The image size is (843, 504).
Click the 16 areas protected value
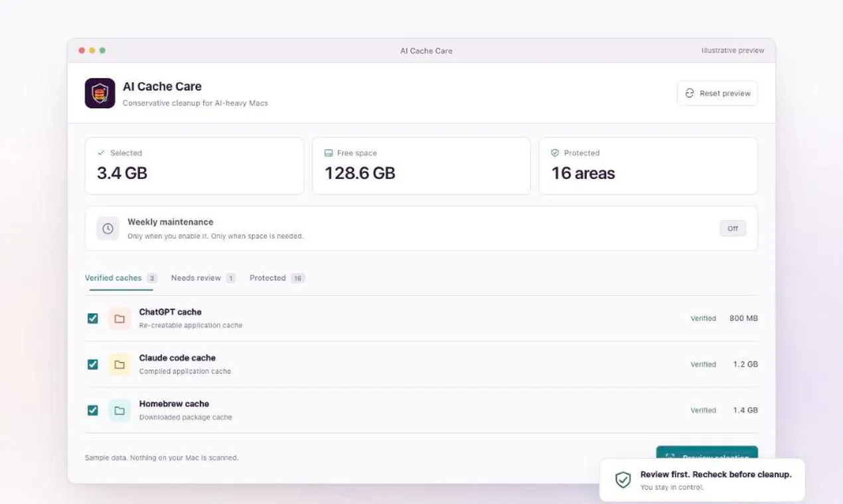click(583, 173)
